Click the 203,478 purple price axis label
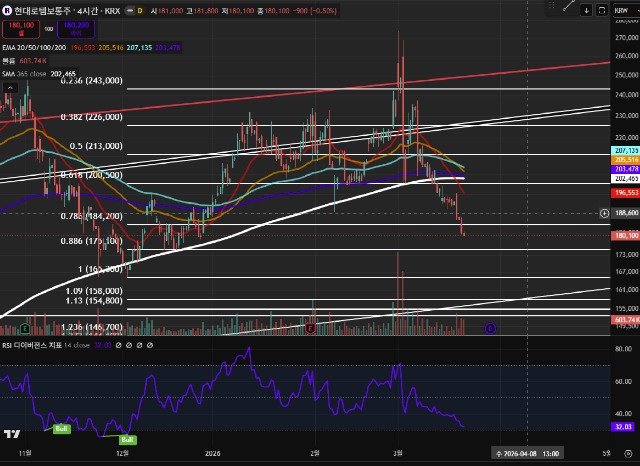 pyautogui.click(x=625, y=169)
